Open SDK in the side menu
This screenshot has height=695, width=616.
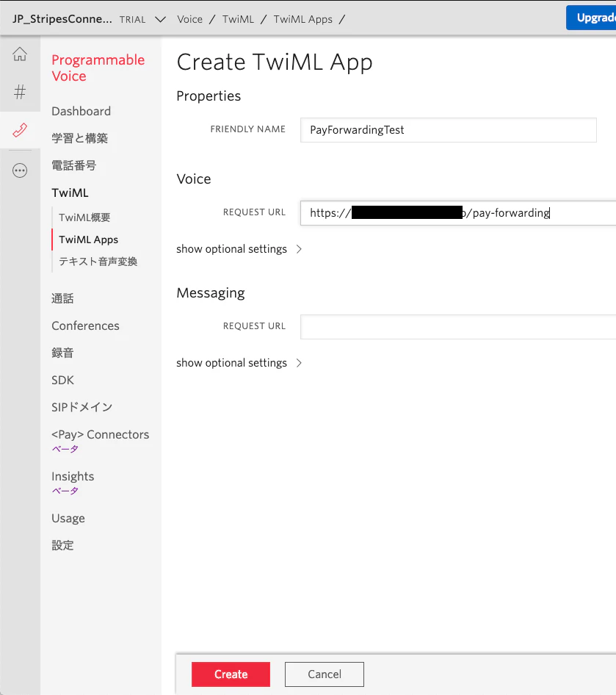tap(63, 381)
